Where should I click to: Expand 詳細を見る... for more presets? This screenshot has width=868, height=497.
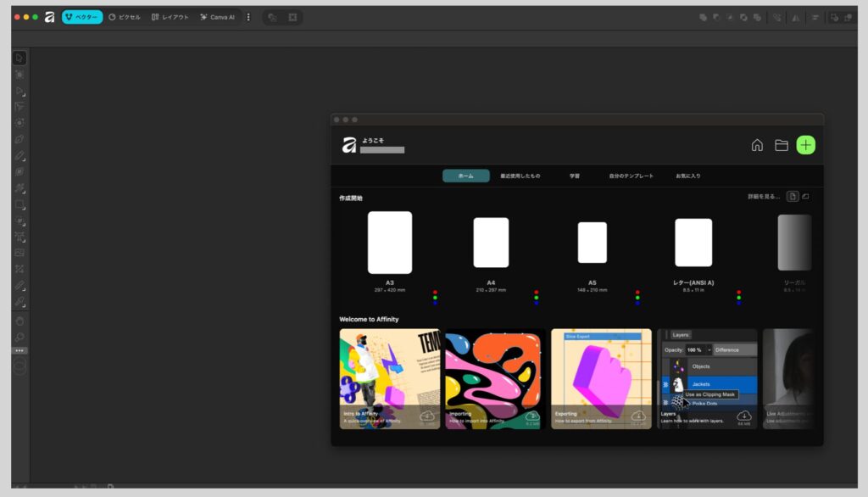763,197
